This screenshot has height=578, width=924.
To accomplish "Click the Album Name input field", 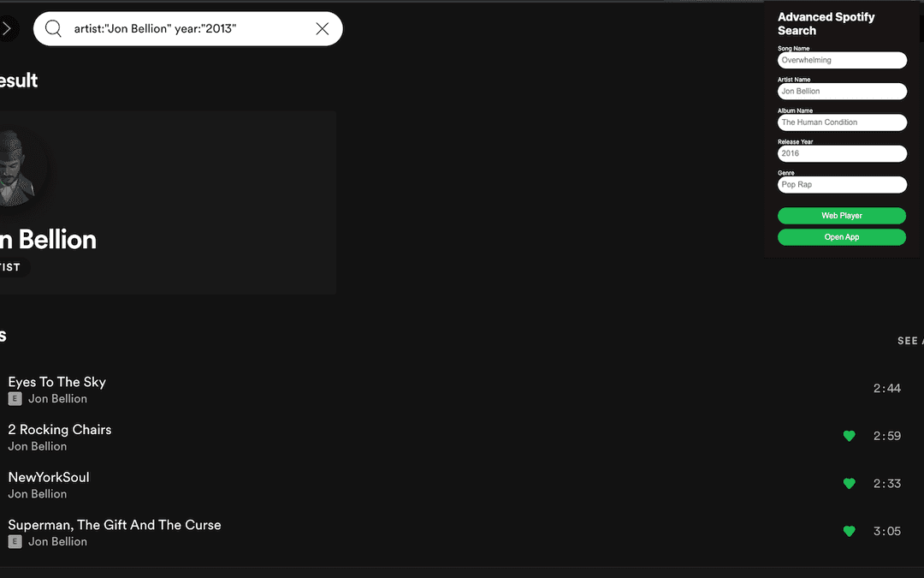I will point(842,122).
